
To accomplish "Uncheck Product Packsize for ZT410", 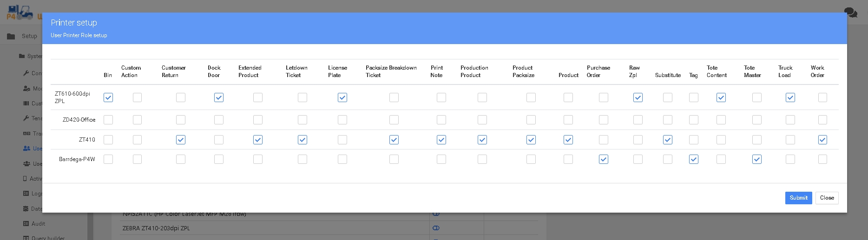I will tap(531, 140).
